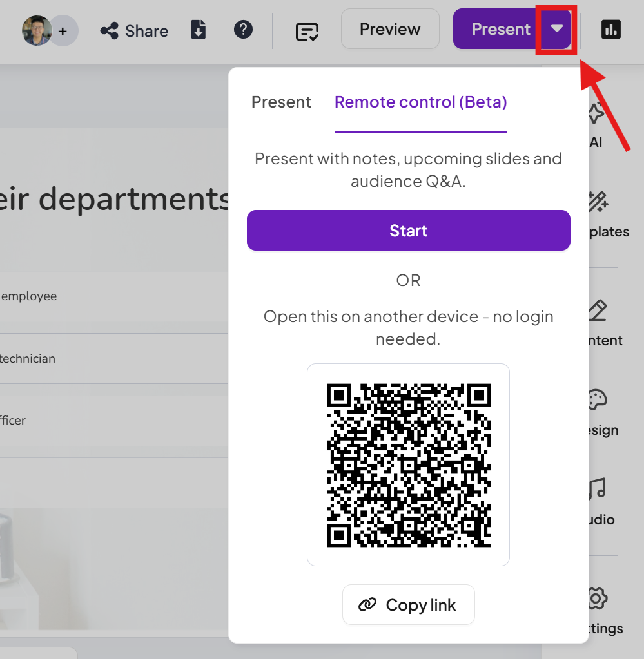Open the help menu

tap(243, 29)
